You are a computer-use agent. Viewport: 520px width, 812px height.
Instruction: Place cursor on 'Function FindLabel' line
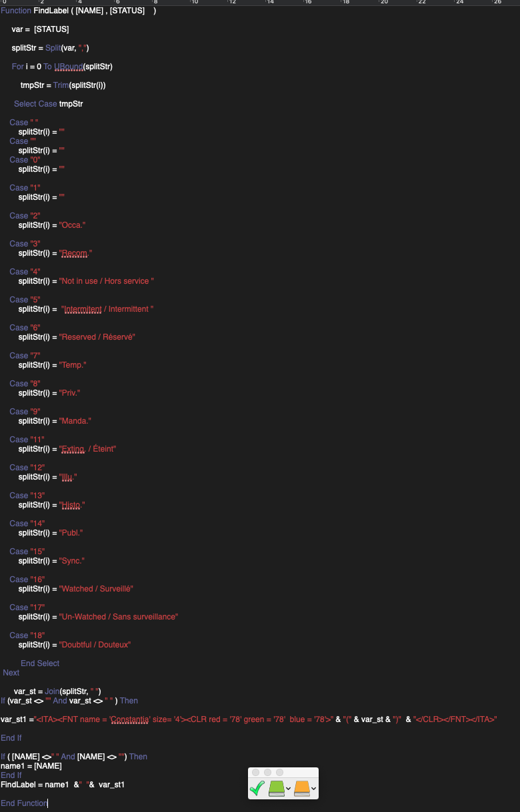78,11
